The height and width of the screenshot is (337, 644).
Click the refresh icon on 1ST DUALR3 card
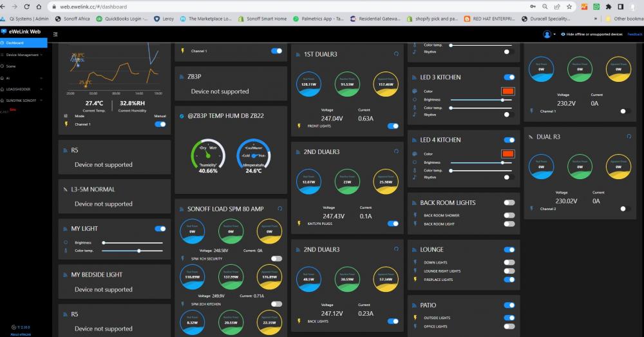click(x=396, y=54)
